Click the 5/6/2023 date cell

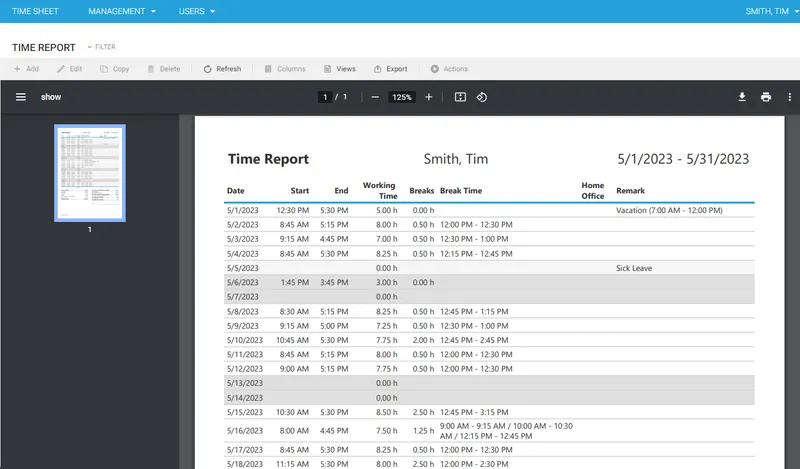(x=243, y=282)
